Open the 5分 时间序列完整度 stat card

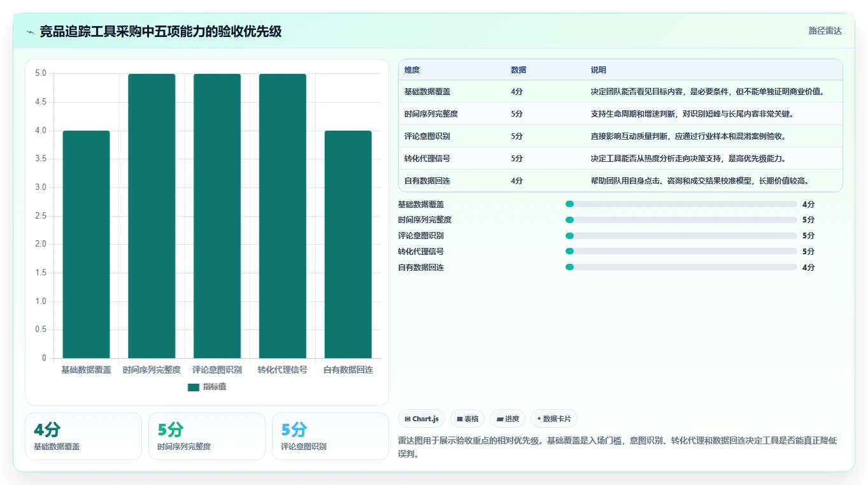(207, 437)
